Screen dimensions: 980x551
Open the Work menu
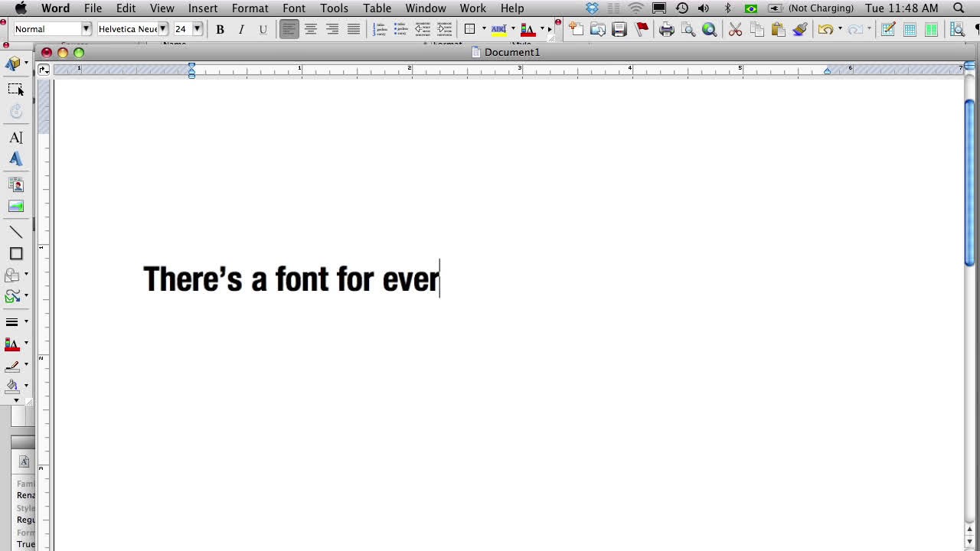pos(473,8)
